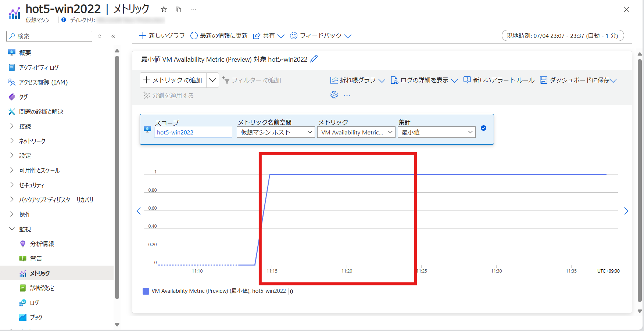Expand the 操作 section
The height and width of the screenshot is (331, 644).
point(12,214)
